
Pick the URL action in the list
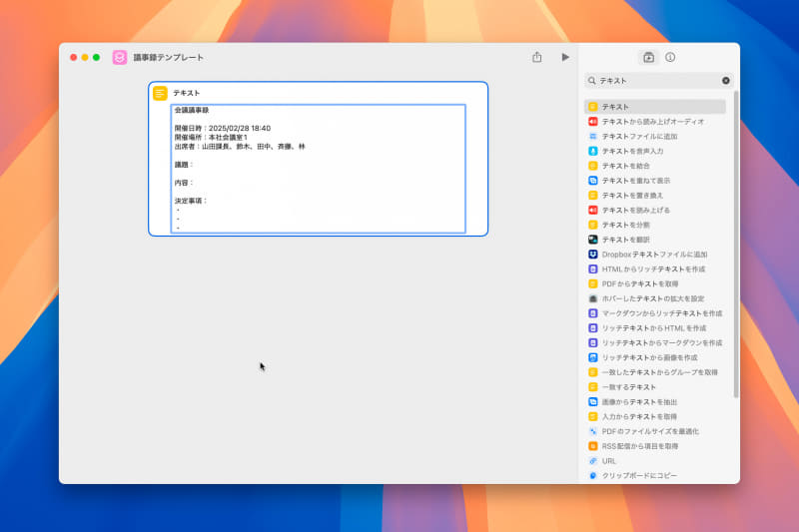click(x=655, y=461)
